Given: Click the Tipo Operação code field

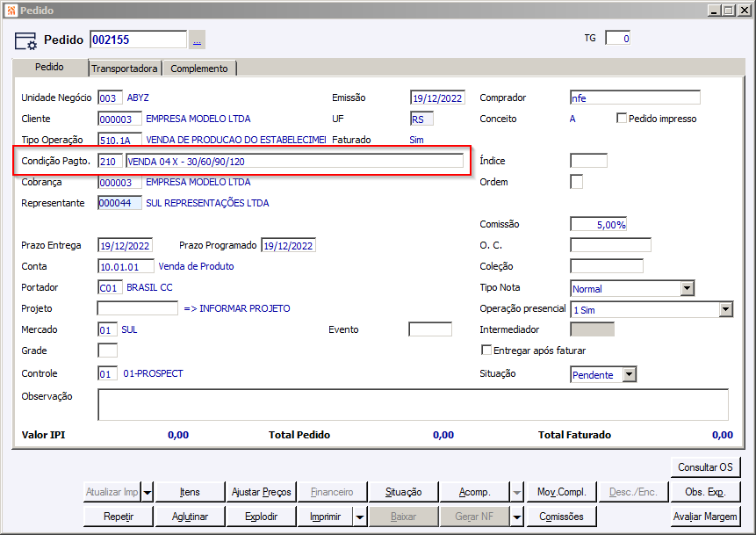Looking at the screenshot, I should [x=119, y=140].
